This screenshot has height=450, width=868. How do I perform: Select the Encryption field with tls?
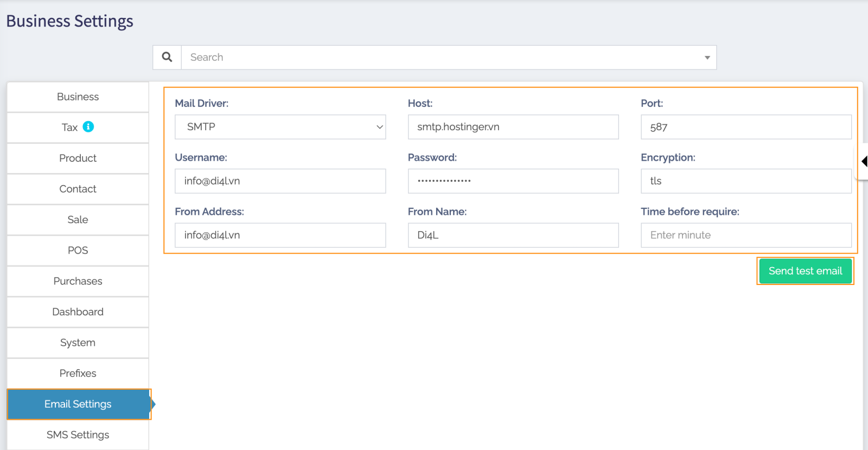pyautogui.click(x=745, y=181)
